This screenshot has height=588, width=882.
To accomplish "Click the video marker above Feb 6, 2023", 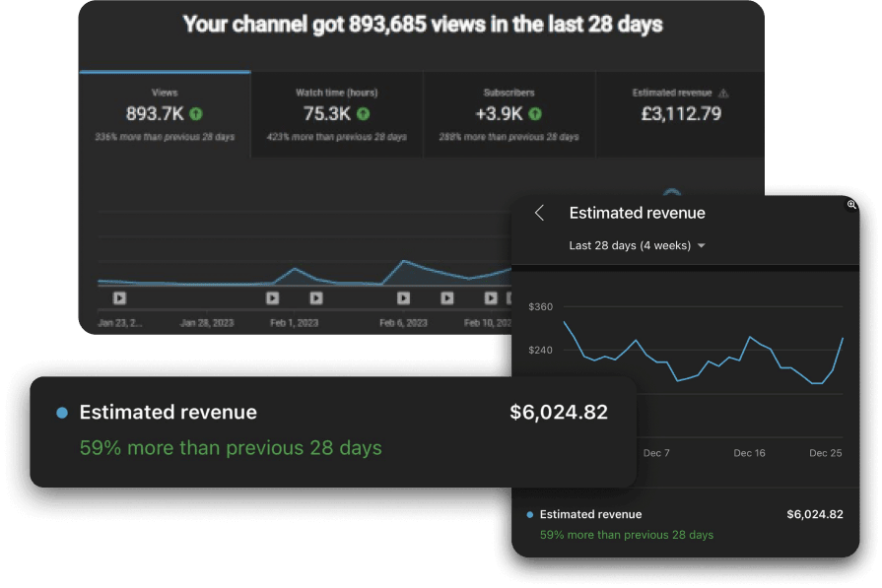I will pos(403,296).
